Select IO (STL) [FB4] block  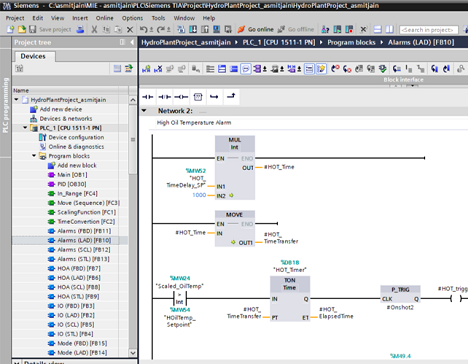coord(75,334)
